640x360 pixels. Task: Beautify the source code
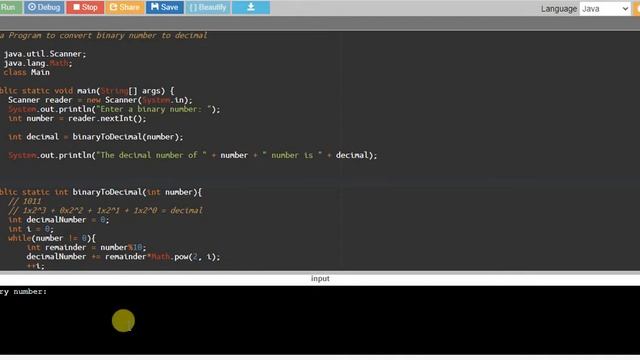pos(208,7)
